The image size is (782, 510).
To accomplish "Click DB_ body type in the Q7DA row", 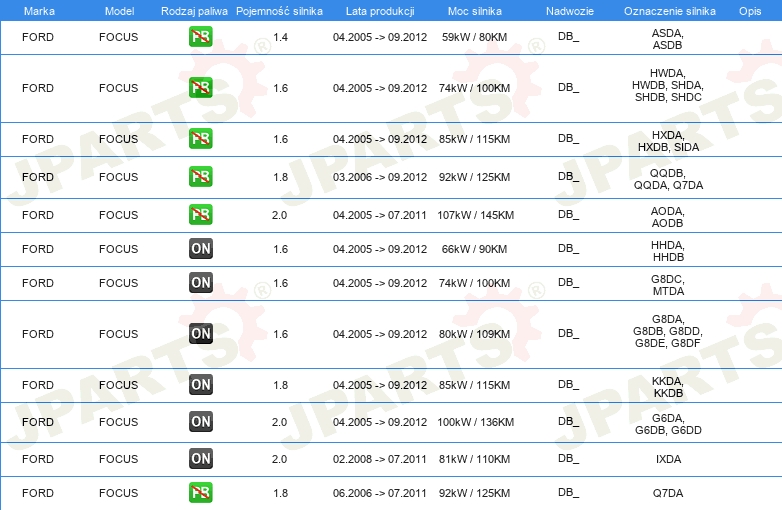I will click(569, 493).
